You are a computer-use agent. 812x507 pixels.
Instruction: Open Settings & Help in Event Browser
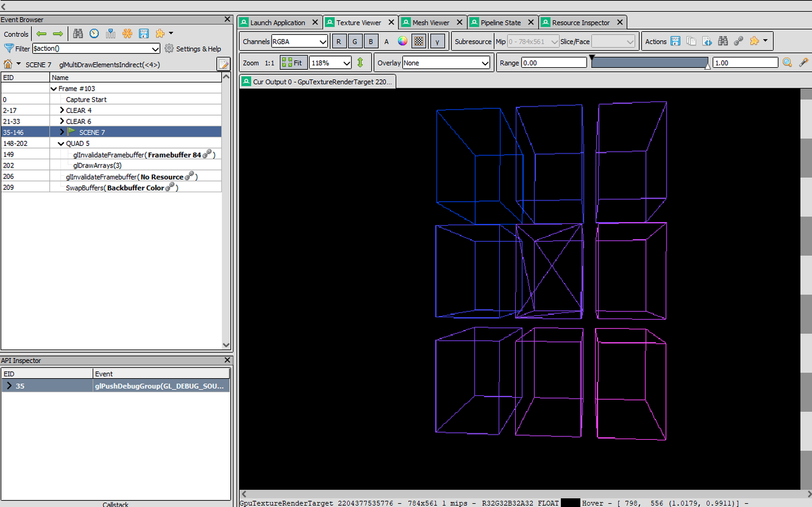click(193, 49)
